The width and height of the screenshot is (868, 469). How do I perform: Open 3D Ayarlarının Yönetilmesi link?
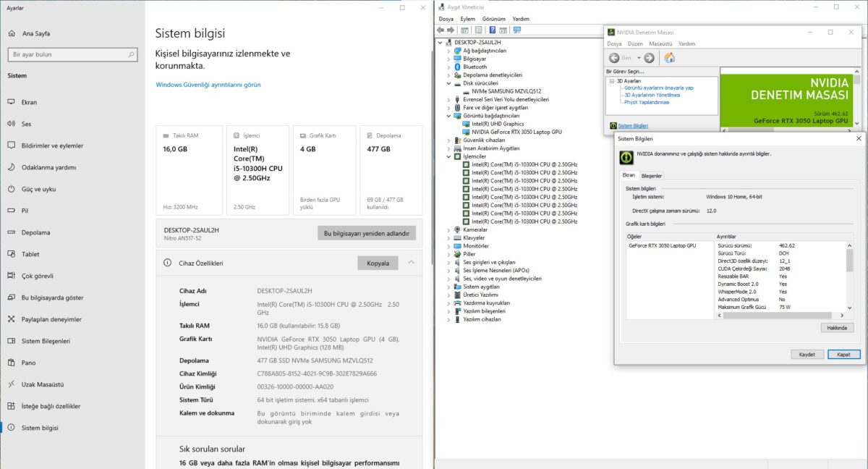coord(652,95)
